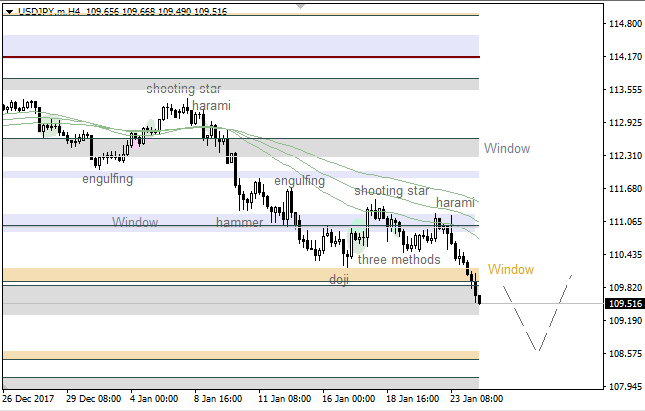Click the gray Window label beside the 112.310 level
This screenshot has width=645, height=411.
pyautogui.click(x=506, y=149)
